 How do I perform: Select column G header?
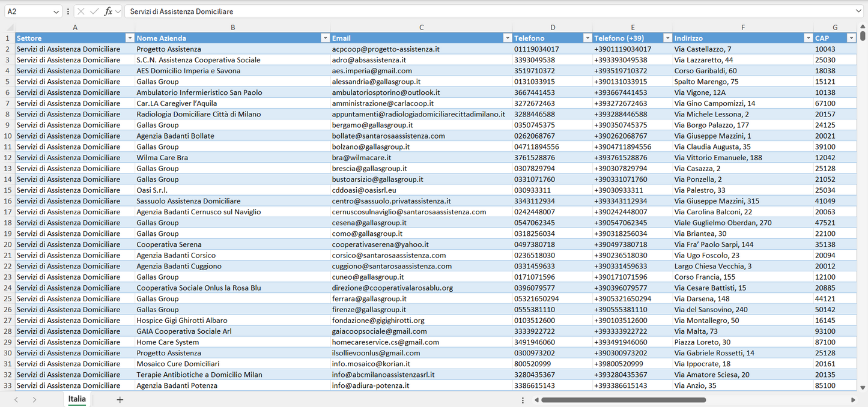[835, 28]
